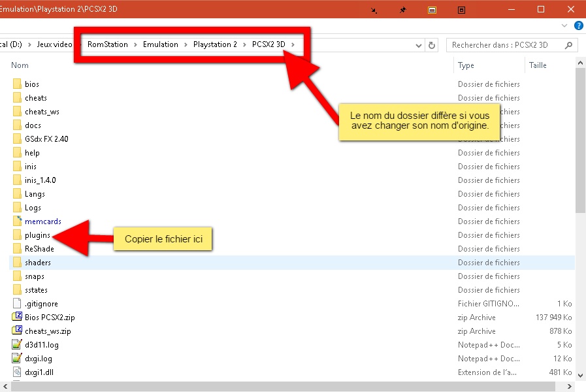Select the plugins folder name
The height and width of the screenshot is (392, 586).
(x=37, y=235)
